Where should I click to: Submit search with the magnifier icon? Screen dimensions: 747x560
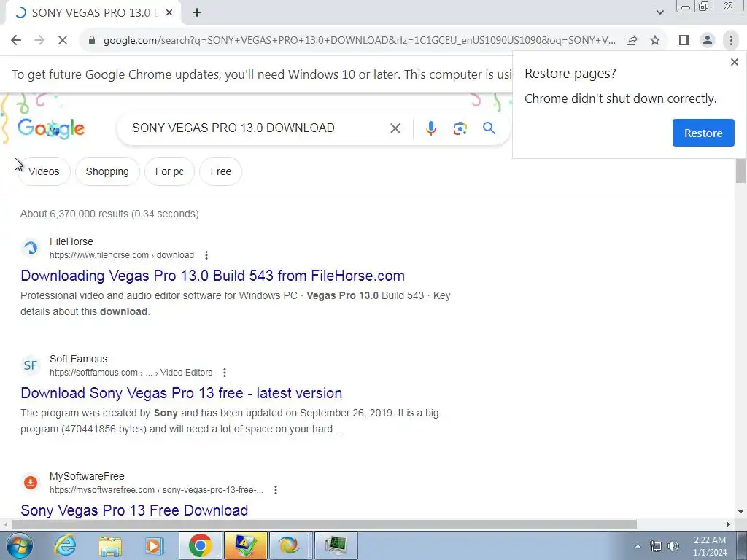pos(489,128)
